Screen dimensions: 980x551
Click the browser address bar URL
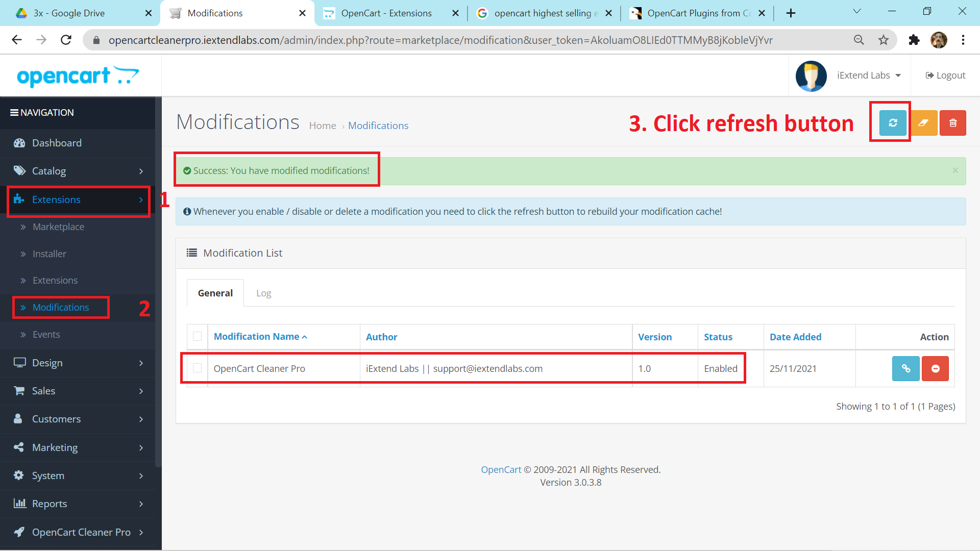[x=440, y=40]
